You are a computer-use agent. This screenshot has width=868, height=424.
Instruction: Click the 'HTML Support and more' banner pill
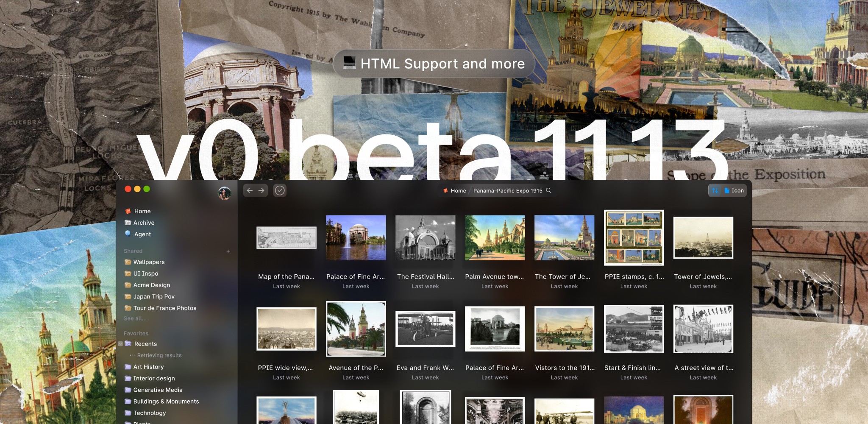click(434, 64)
